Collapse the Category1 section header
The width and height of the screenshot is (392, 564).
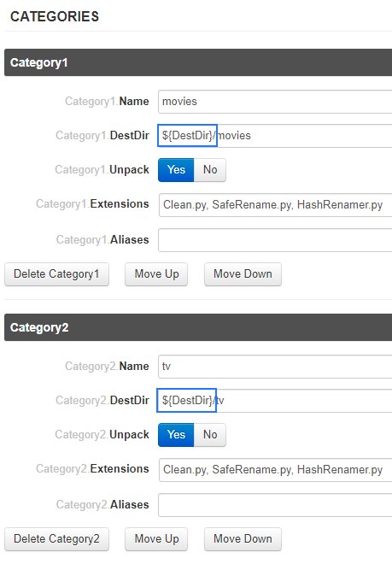pos(198,62)
